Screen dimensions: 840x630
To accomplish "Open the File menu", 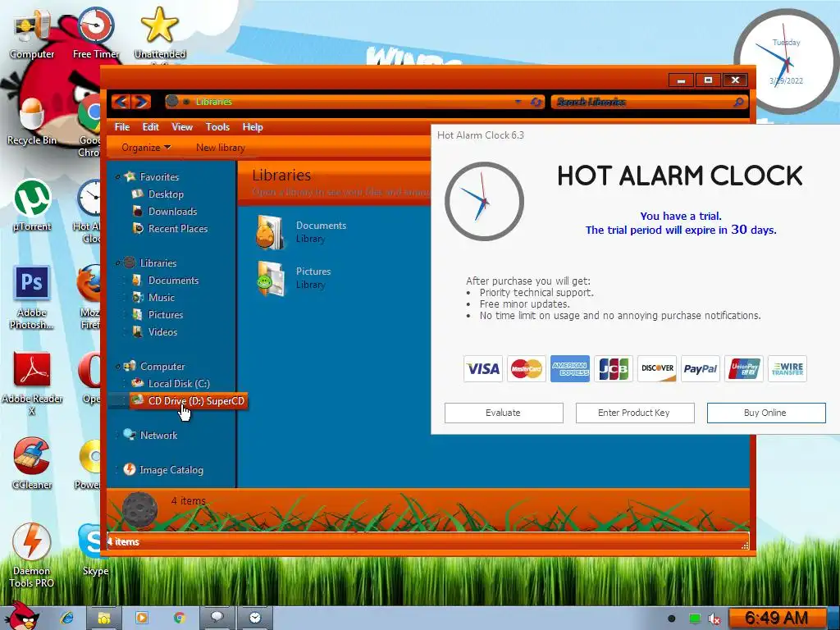I will pos(122,127).
